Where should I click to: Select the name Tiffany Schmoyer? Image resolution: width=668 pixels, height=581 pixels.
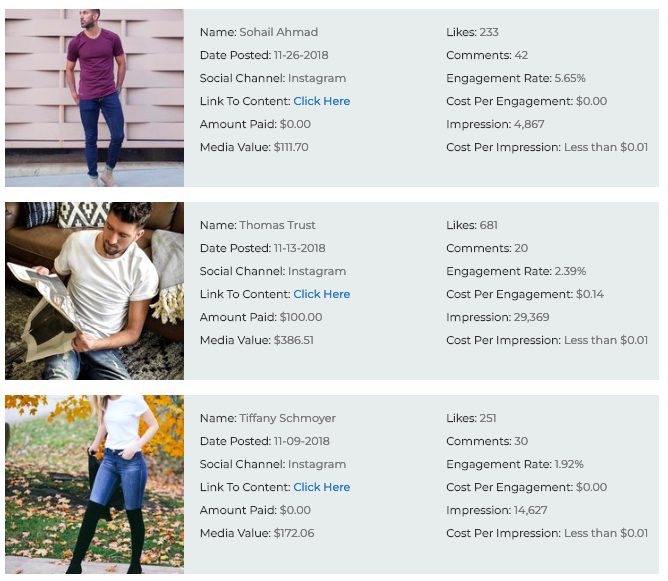288,418
